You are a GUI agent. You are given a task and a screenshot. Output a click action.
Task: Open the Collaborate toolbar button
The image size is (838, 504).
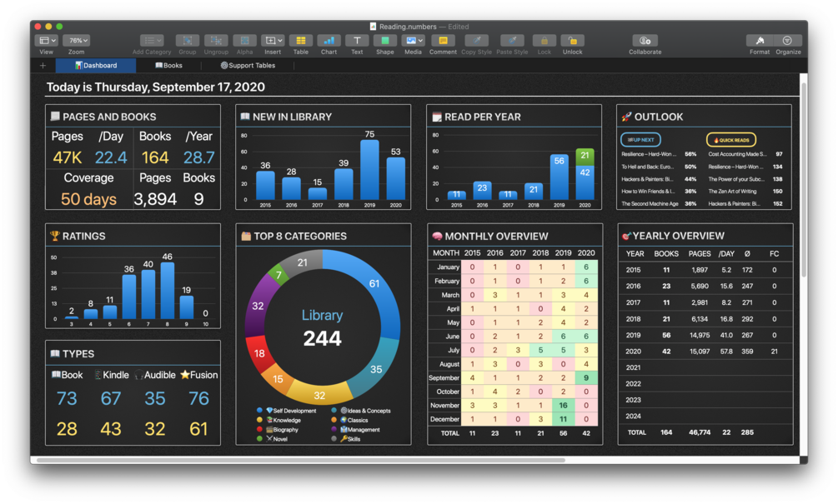point(645,41)
